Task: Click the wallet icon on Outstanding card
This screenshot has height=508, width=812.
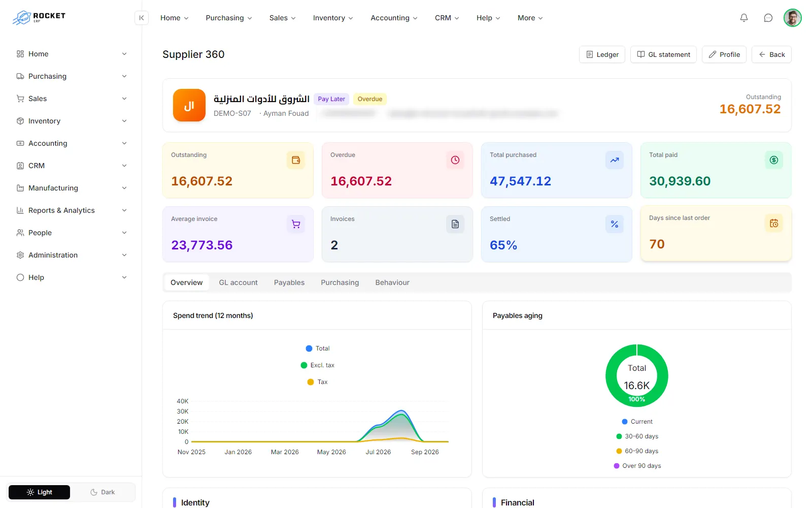Action: pyautogui.click(x=296, y=160)
